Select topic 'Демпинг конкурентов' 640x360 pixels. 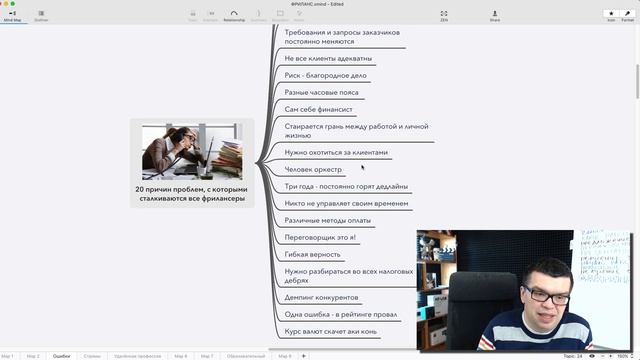(x=321, y=298)
